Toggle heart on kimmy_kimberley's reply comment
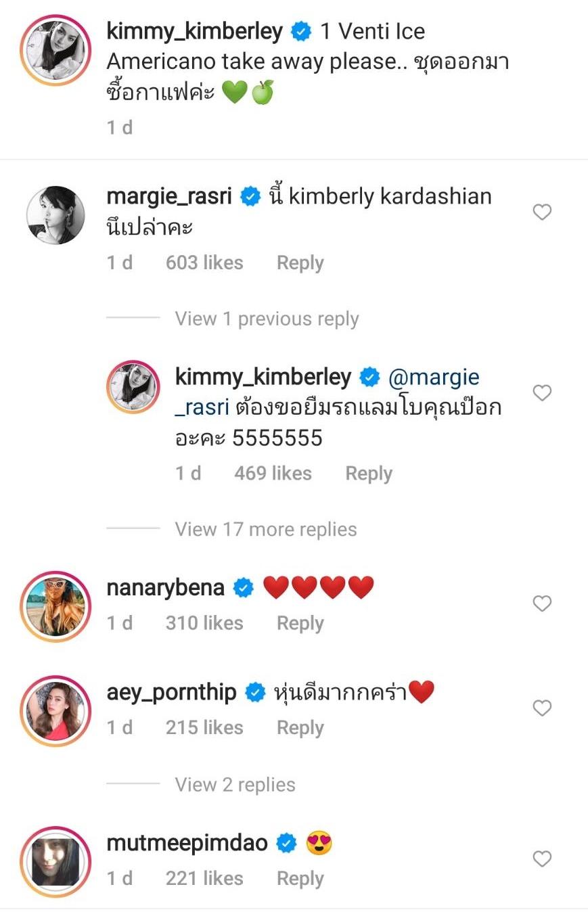The width and height of the screenshot is (588, 912). coord(542,393)
